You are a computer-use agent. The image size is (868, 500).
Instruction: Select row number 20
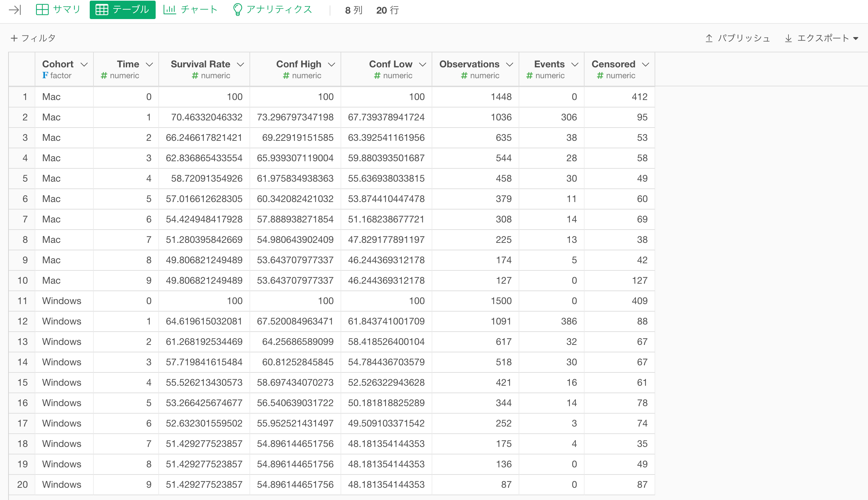[x=22, y=485]
